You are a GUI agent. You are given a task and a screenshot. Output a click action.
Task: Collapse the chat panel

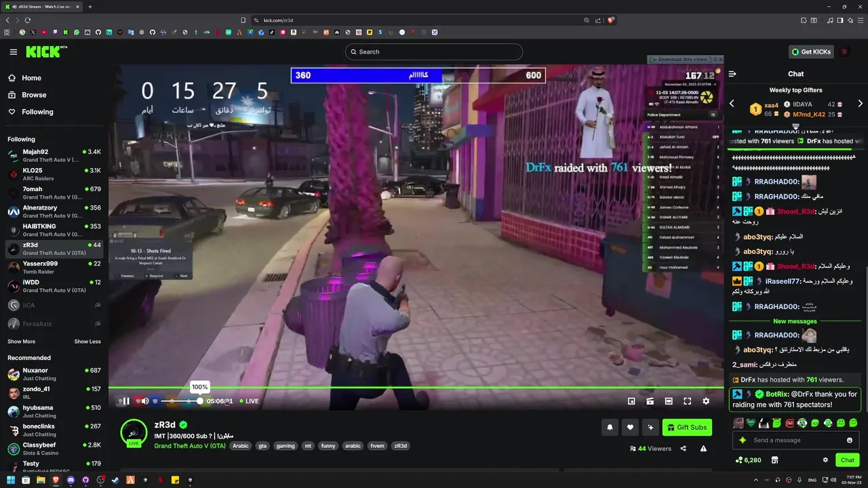(x=732, y=74)
